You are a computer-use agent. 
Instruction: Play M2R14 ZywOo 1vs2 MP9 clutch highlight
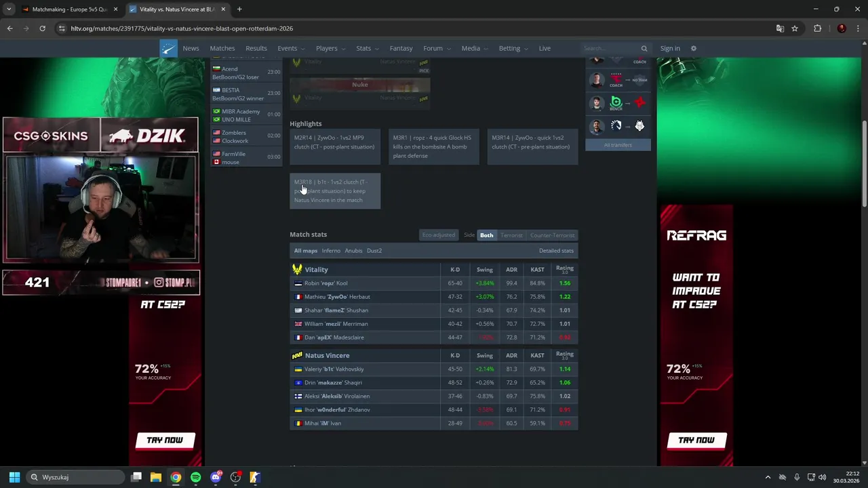point(335,146)
